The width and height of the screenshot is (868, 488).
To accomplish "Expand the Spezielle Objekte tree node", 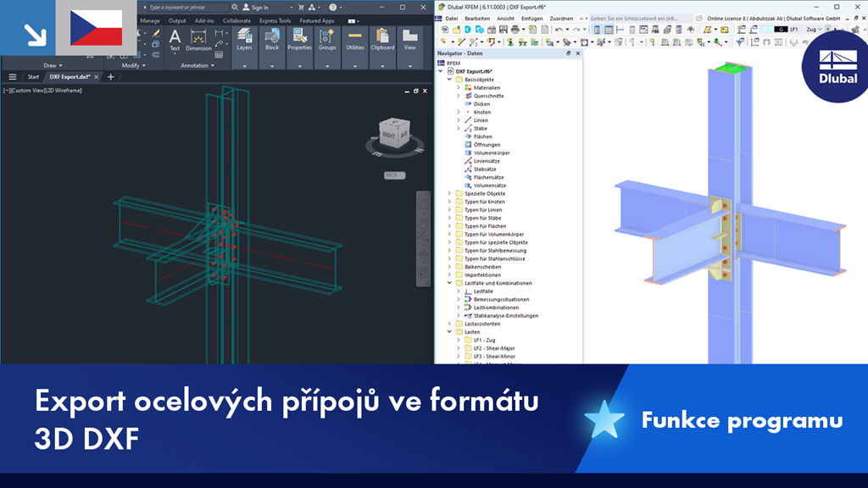I will (x=449, y=194).
